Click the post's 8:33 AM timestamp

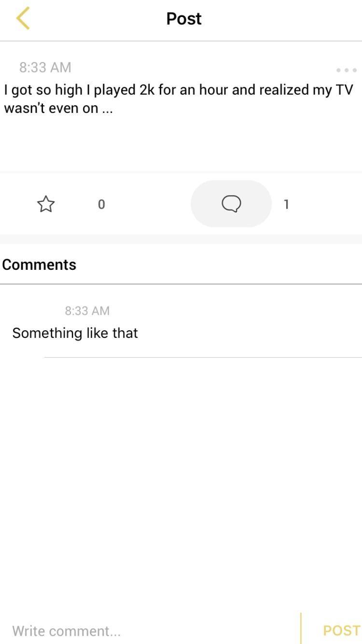45,67
